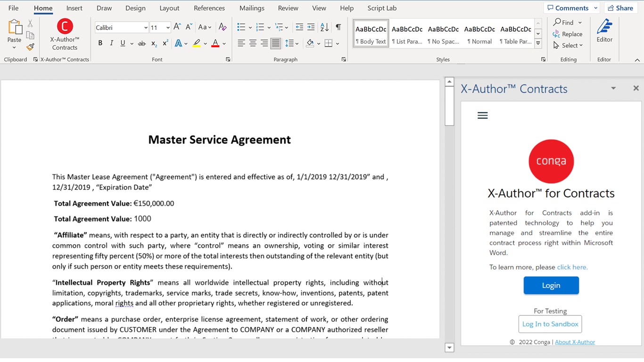
Task: Expand the bullets list dropdown
Action: [251, 28]
